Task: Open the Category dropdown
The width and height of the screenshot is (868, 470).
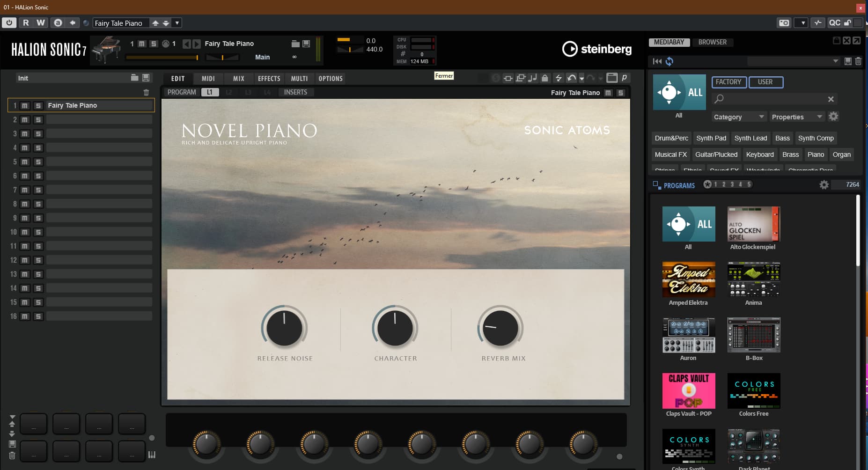Action: pyautogui.click(x=739, y=117)
